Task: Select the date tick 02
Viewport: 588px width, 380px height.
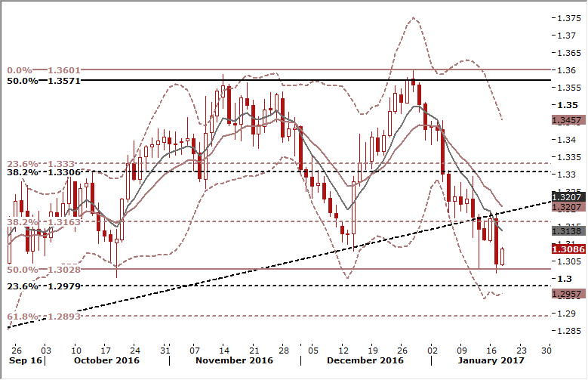Action: [x=433, y=351]
